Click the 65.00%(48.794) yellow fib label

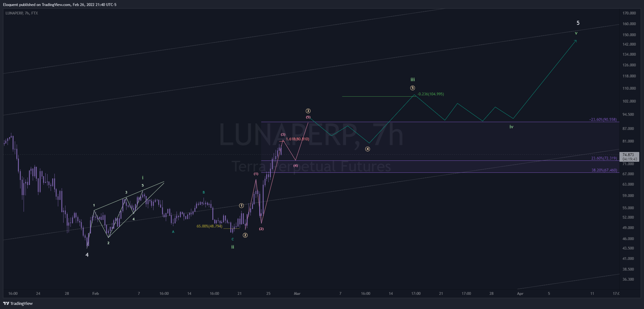pyautogui.click(x=209, y=226)
